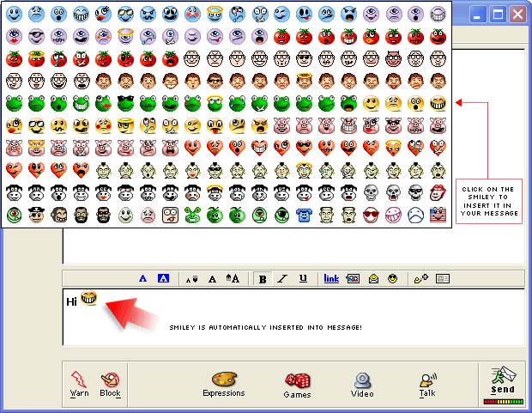Viewport: 532px width, 413px height.
Task: Insert the American flag smiley
Action: coord(438,214)
